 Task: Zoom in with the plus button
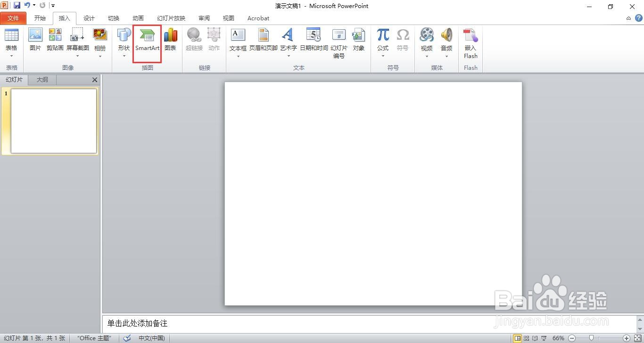(x=627, y=338)
